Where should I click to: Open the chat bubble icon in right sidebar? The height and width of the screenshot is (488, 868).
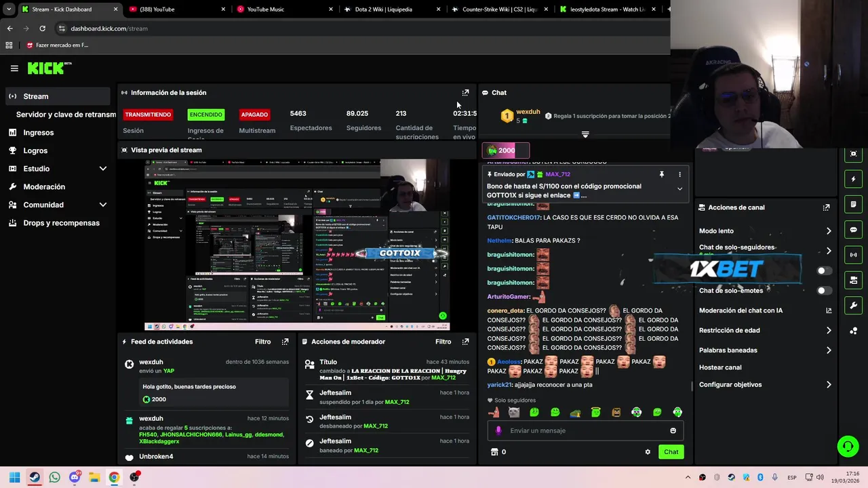tap(853, 230)
